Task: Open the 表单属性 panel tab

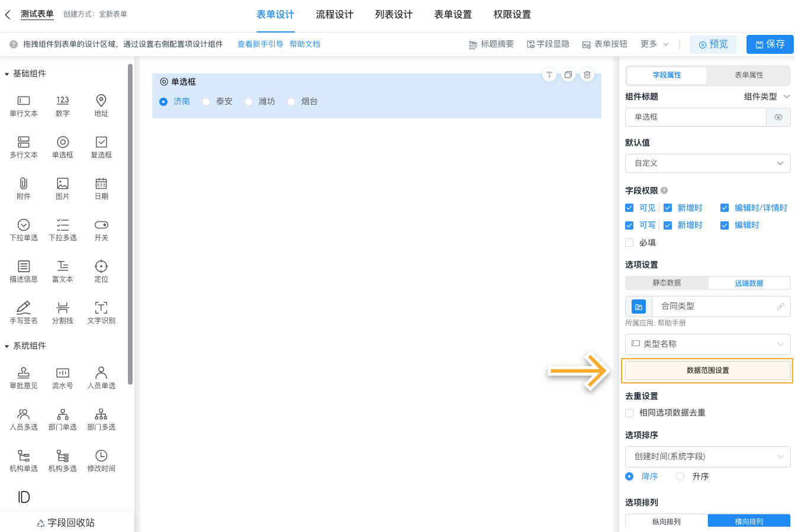Action: [748, 76]
